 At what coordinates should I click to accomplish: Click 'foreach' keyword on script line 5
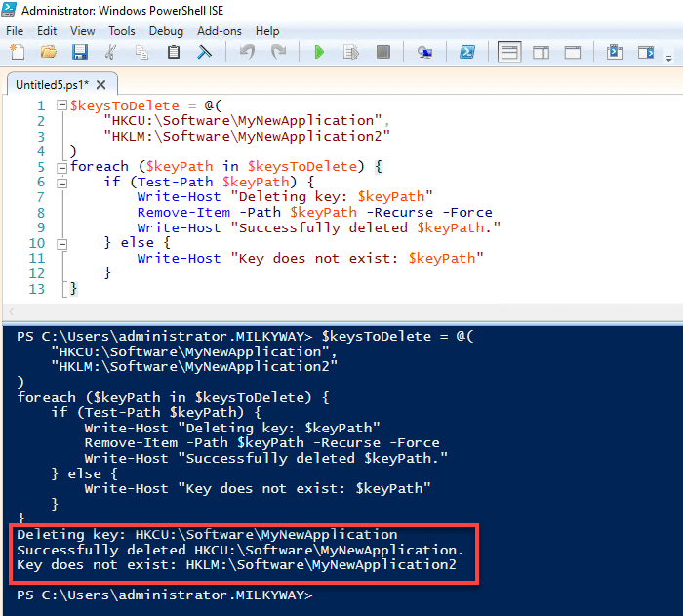(x=100, y=166)
